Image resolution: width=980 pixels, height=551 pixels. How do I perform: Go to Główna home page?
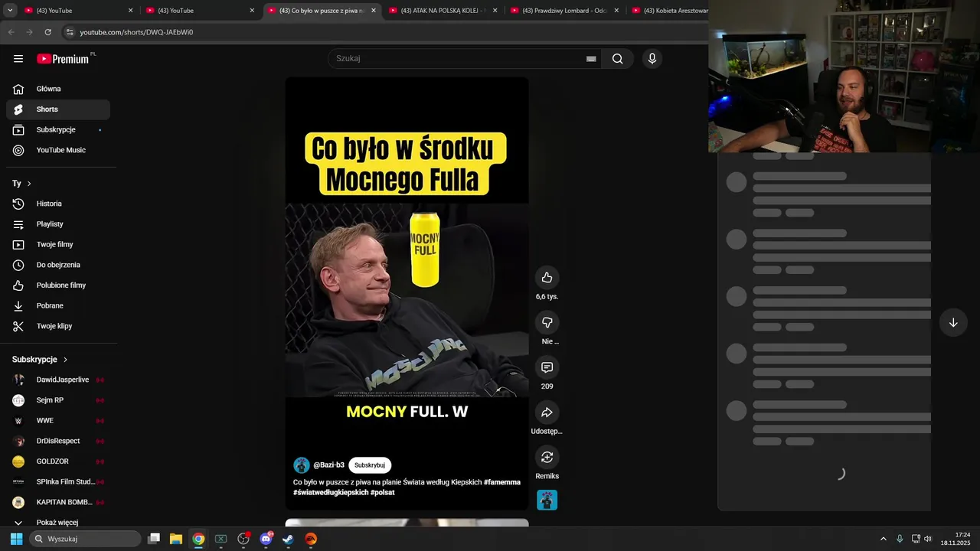(58, 89)
